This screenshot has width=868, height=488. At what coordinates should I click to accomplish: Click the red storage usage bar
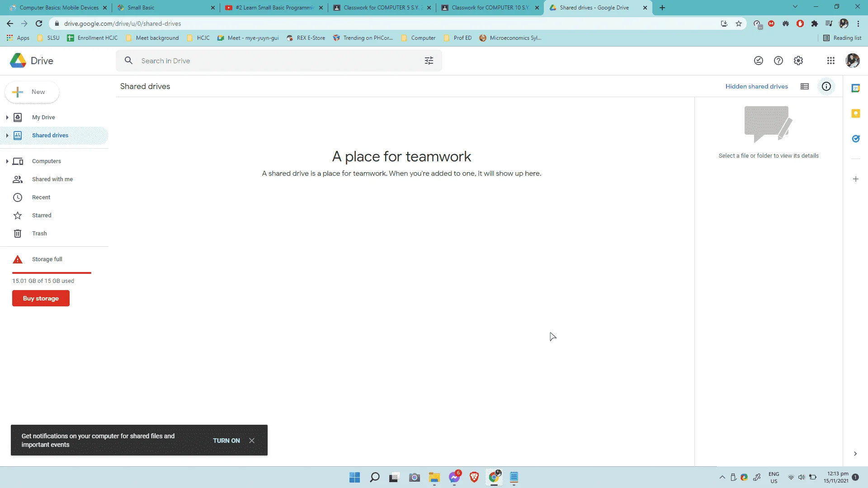coord(52,273)
